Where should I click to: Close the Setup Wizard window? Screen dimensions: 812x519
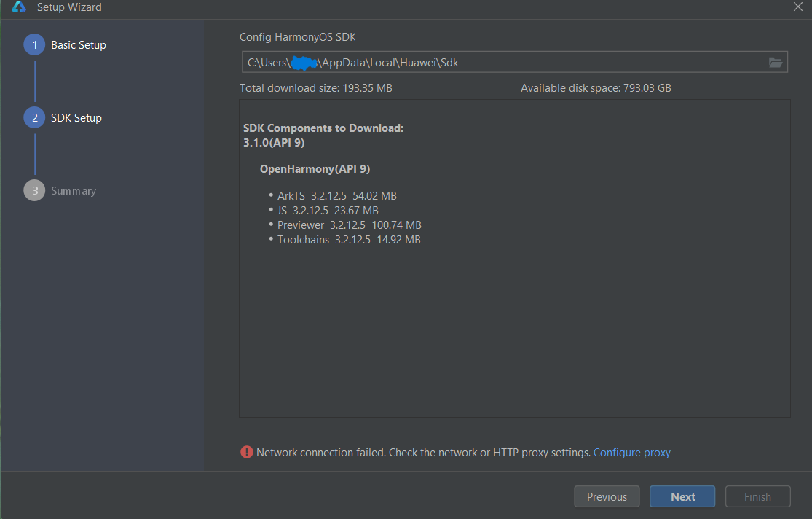pyautogui.click(x=798, y=7)
